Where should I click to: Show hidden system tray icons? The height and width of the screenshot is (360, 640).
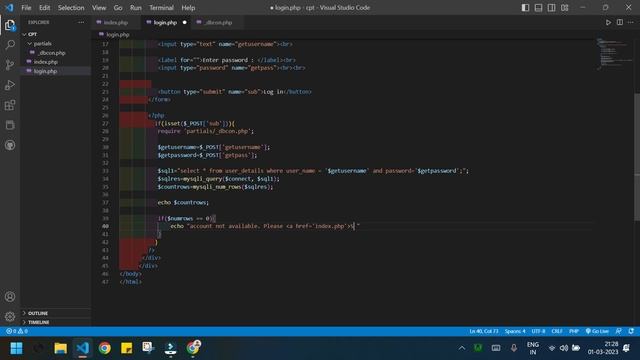pos(462,348)
